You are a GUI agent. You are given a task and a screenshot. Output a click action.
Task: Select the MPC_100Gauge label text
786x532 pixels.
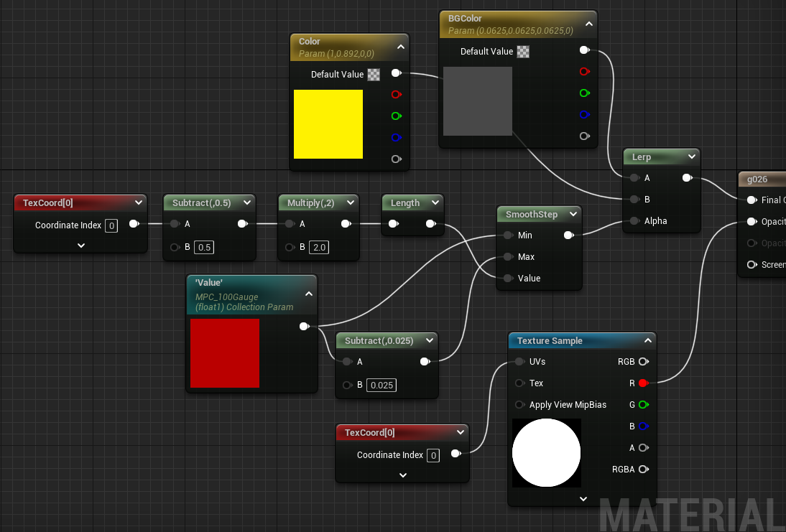pos(226,297)
